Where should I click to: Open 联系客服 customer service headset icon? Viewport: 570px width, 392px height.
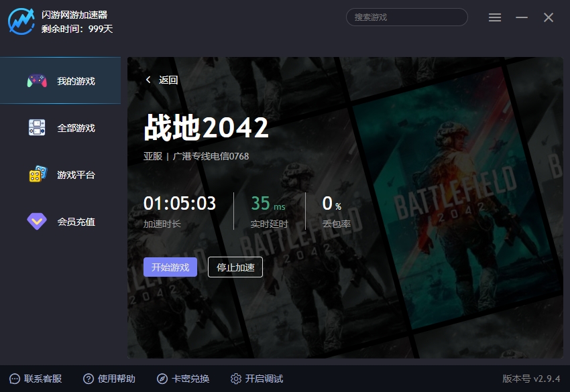16,379
